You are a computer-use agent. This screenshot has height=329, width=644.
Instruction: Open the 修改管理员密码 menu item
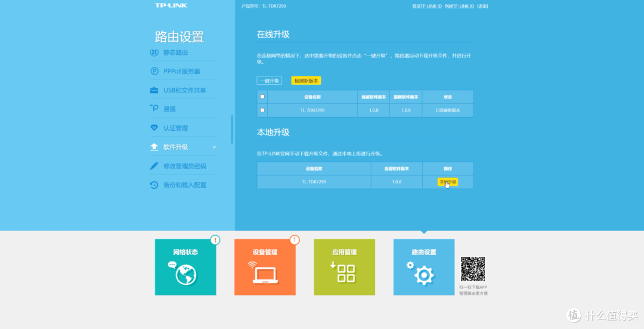click(x=185, y=166)
